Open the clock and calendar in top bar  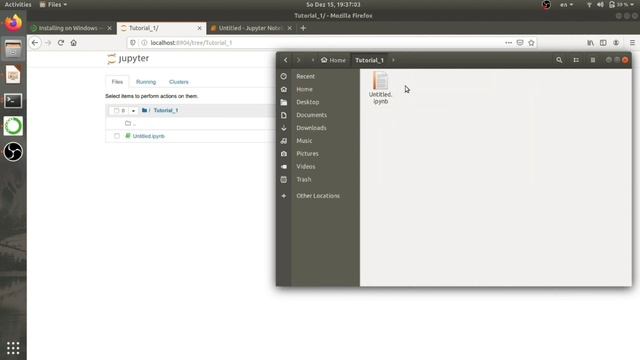(333, 4)
